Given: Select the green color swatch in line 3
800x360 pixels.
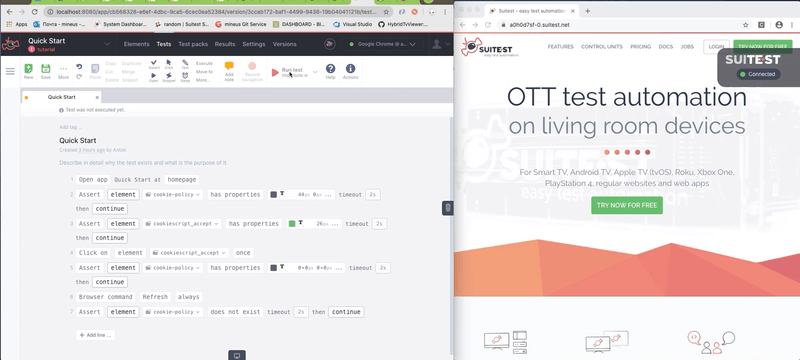Looking at the screenshot, I should 292,224.
